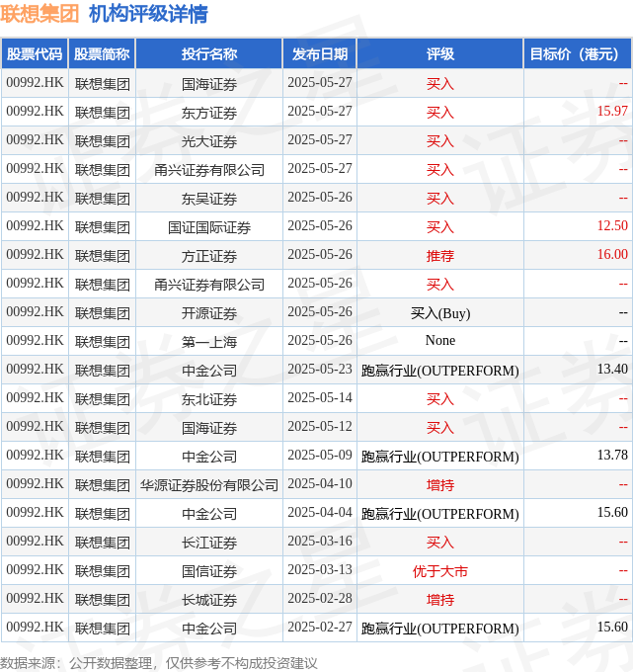Image resolution: width=633 pixels, height=672 pixels.
Task: Click the 联想集团 title text
Action: [40, 14]
